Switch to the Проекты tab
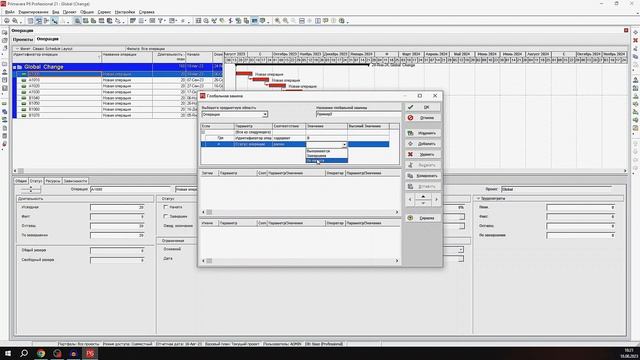Viewport: 640px width, 360px height. (x=23, y=40)
